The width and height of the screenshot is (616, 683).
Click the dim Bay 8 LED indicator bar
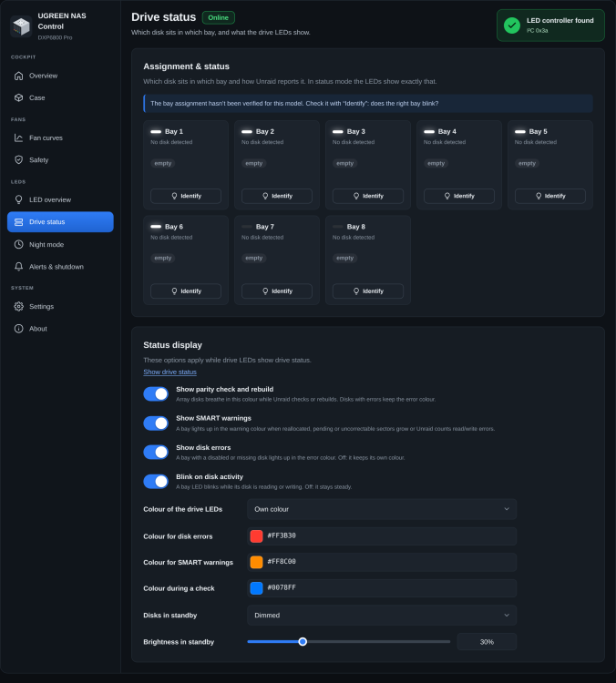coord(338,227)
